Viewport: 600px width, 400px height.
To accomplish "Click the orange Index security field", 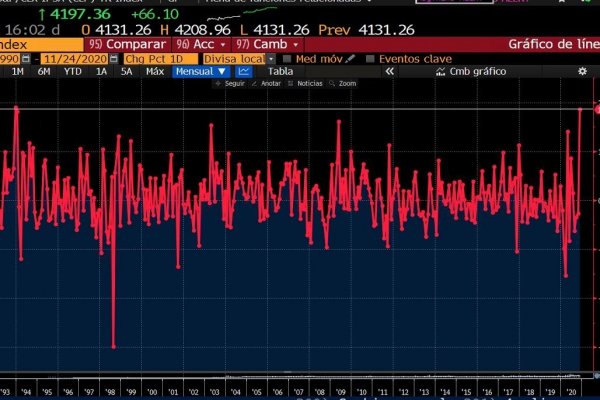I will (41, 44).
